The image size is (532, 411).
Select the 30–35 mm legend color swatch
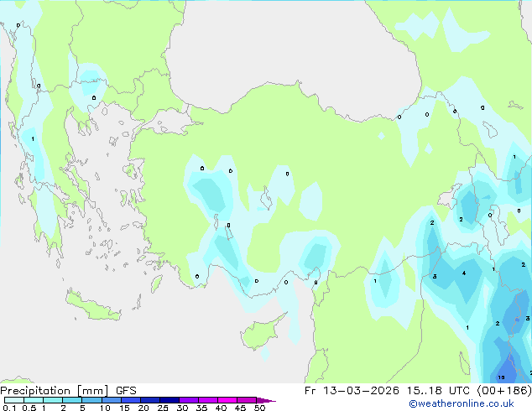[x=189, y=400]
